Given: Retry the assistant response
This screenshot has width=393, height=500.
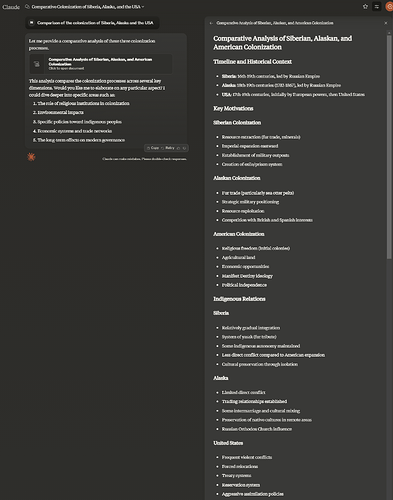Looking at the screenshot, I should coord(168,148).
